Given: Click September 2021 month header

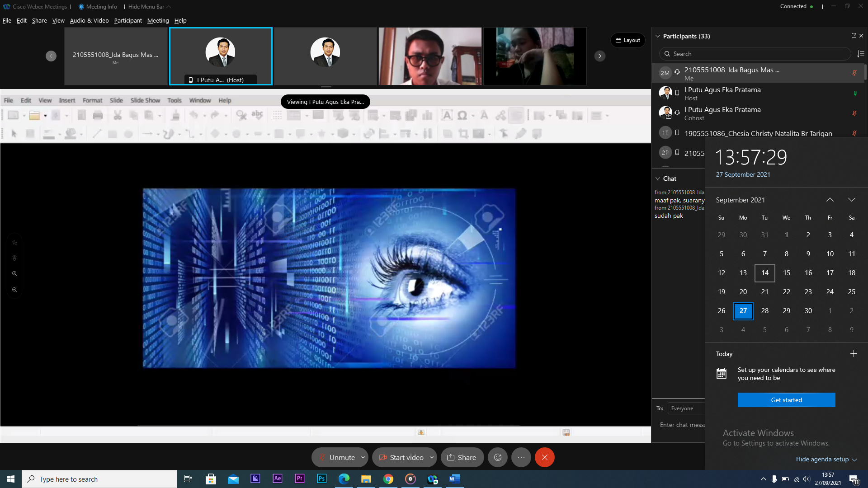Looking at the screenshot, I should click(741, 200).
